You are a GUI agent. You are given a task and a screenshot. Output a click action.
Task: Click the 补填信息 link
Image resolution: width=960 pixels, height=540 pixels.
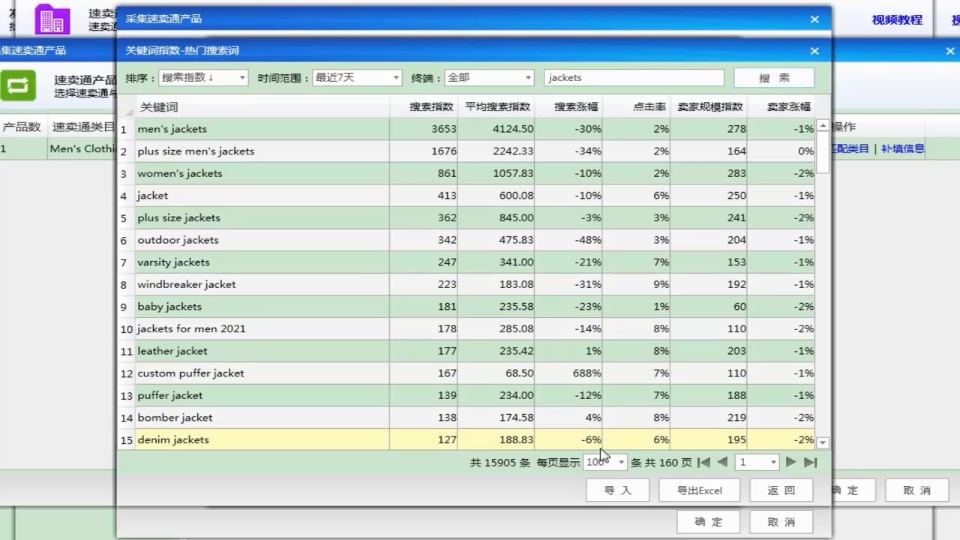[902, 149]
